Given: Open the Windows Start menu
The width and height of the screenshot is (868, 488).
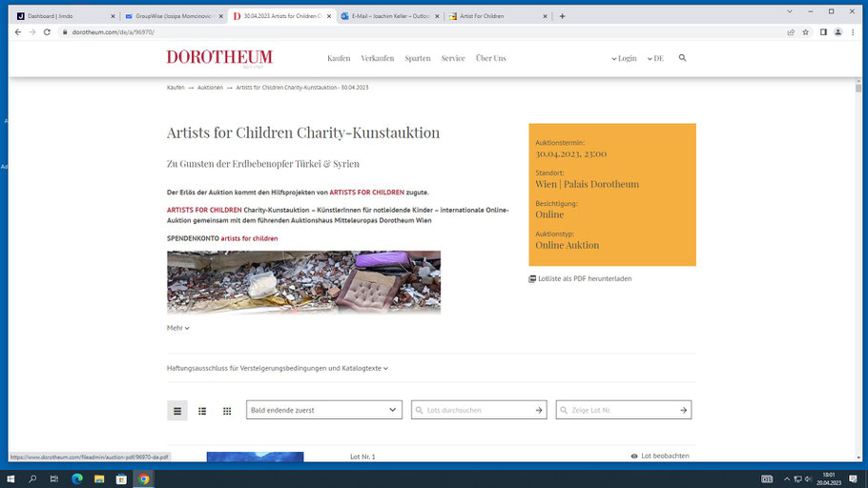Looking at the screenshot, I should coord(10,478).
